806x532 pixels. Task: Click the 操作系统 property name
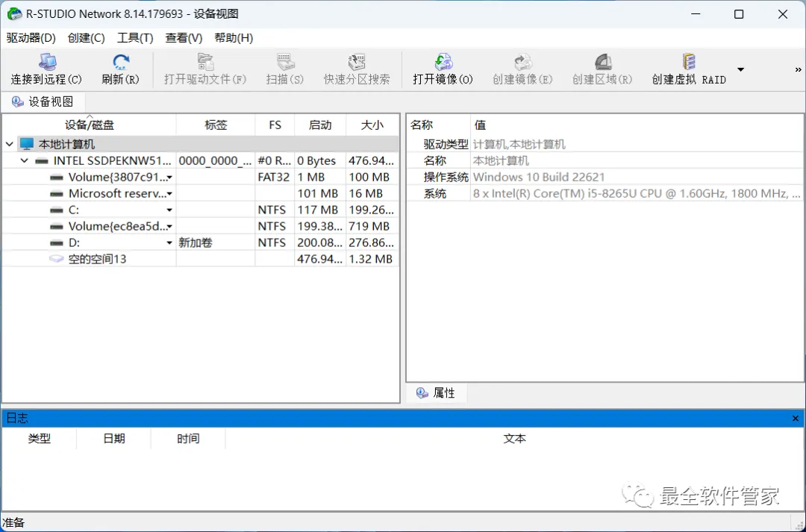(446, 178)
